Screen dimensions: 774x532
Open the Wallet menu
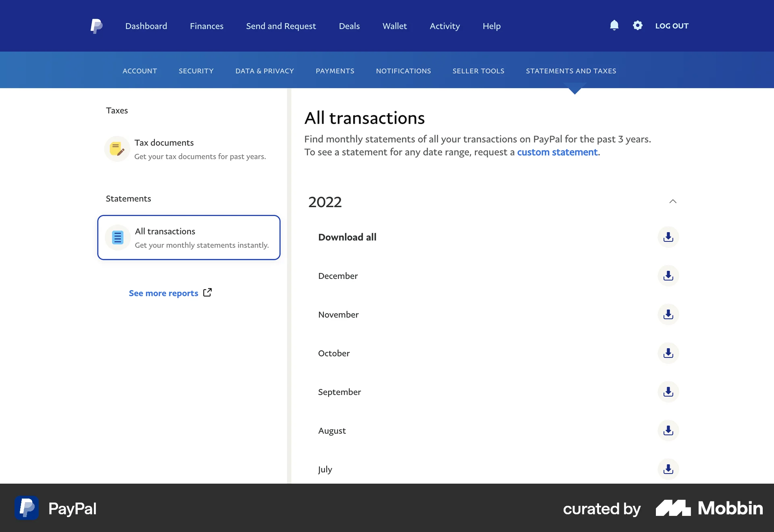395,25
